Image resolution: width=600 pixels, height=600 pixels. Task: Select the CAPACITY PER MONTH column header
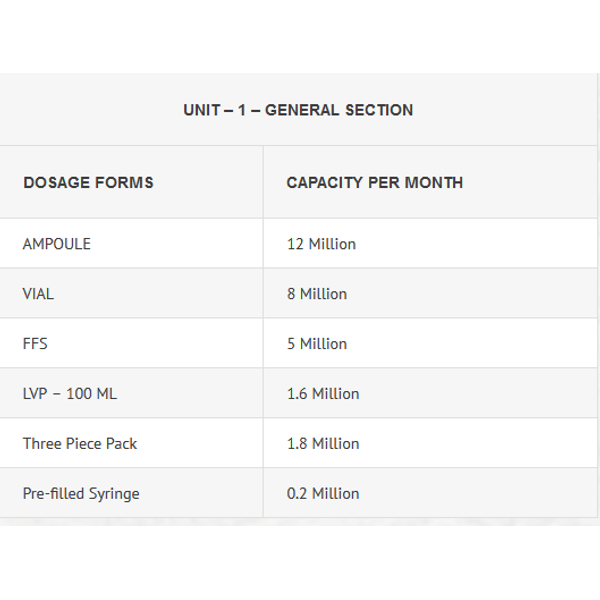(375, 183)
